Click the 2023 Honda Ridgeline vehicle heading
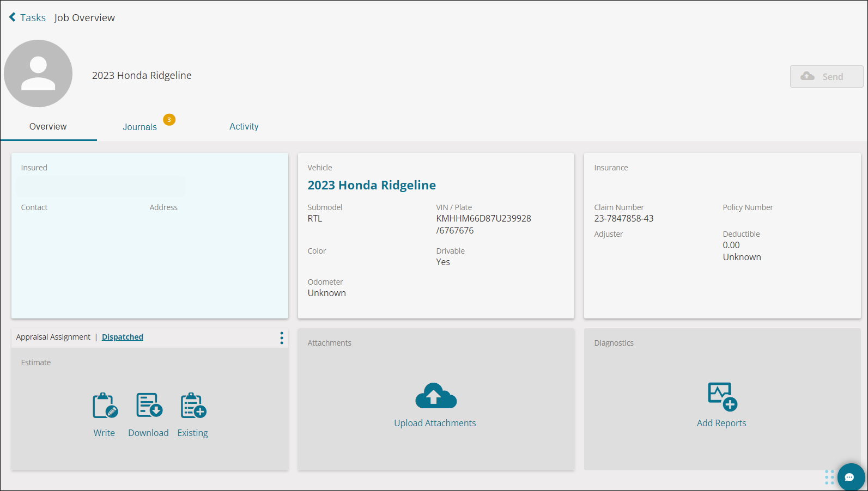The image size is (868, 491). click(372, 185)
